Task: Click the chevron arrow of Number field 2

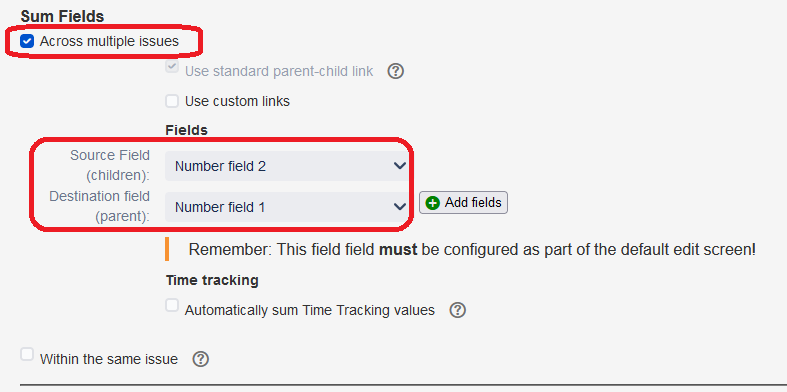Action: pyautogui.click(x=400, y=166)
